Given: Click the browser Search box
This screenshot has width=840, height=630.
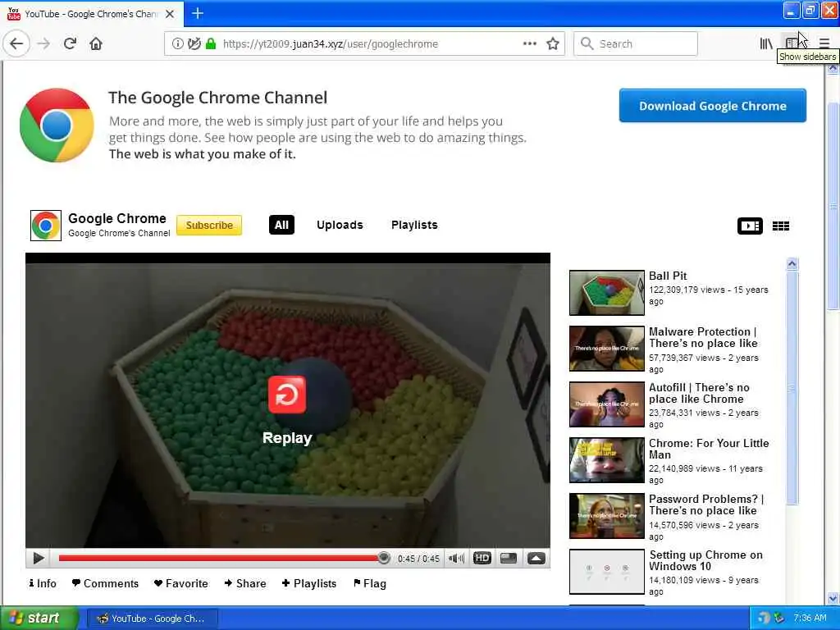Looking at the screenshot, I should coord(636,44).
